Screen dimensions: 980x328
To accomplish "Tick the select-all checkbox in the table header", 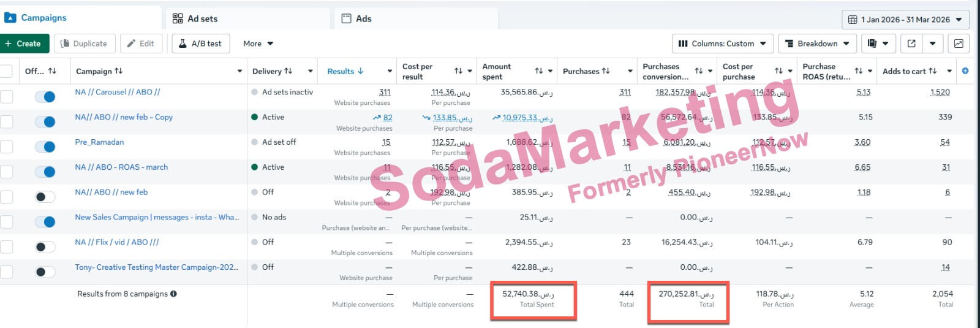I will pos(6,71).
